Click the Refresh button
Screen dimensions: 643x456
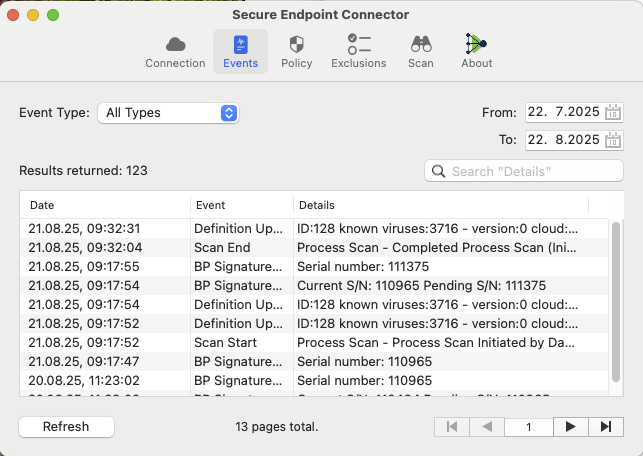click(66, 427)
